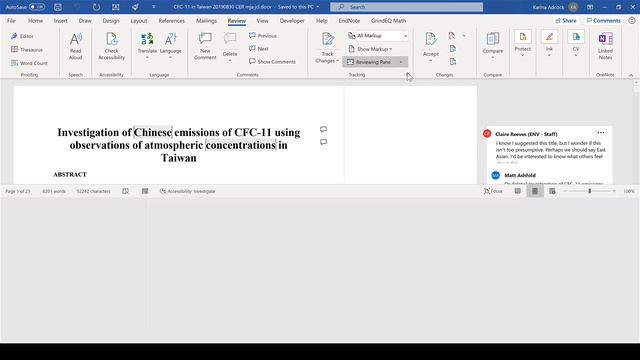Go to the Next comment
Viewport: 640px width, 360px height.
point(259,49)
